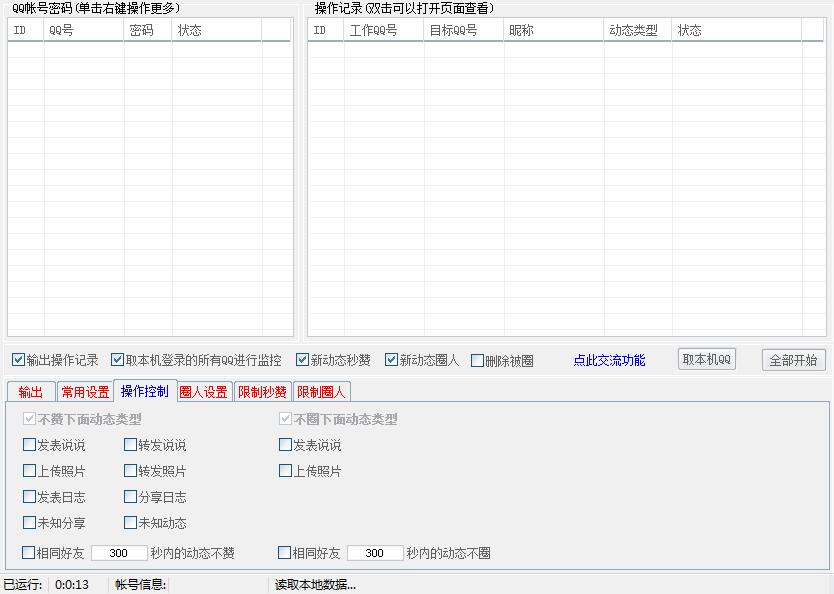The height and width of the screenshot is (594, 834).
Task: Click 状态 header in QQ帐号密码 list
Action: [x=216, y=30]
